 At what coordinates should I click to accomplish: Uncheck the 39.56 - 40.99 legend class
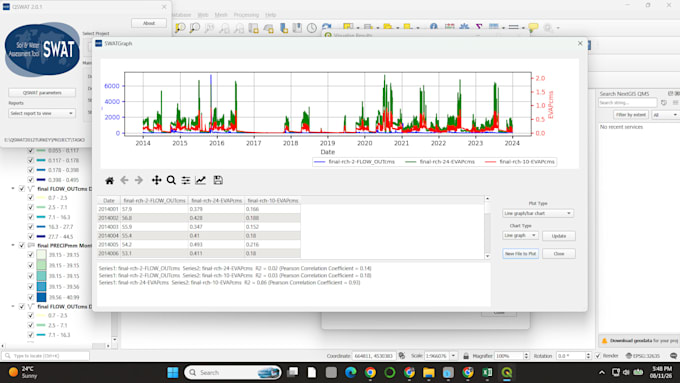(x=30, y=297)
